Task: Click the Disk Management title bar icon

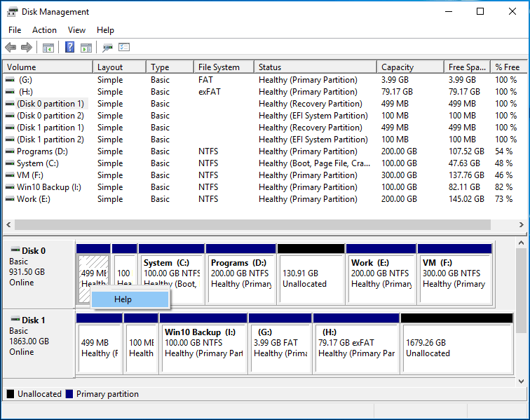Action: tap(13, 12)
